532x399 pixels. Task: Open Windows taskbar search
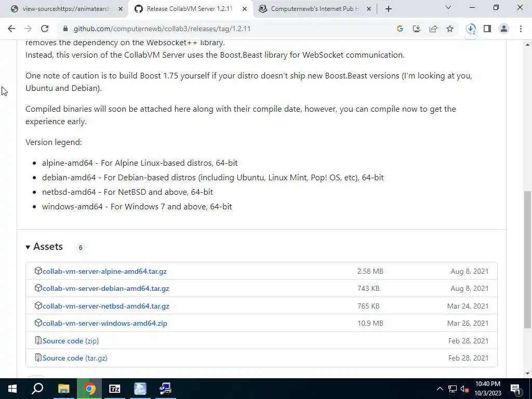pos(37,389)
